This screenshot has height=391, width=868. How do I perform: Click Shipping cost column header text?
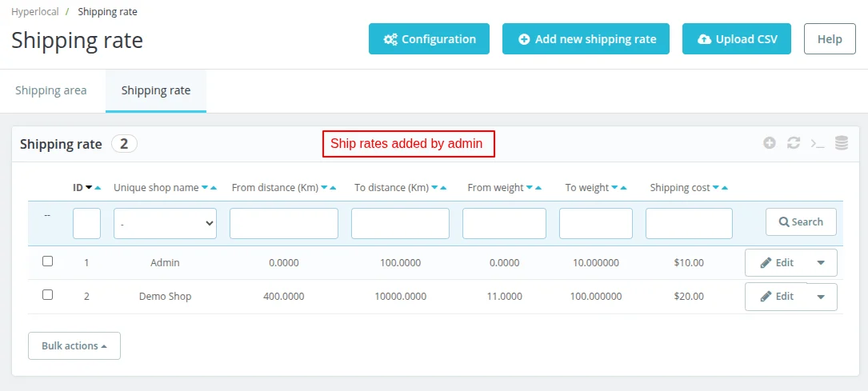pos(680,188)
